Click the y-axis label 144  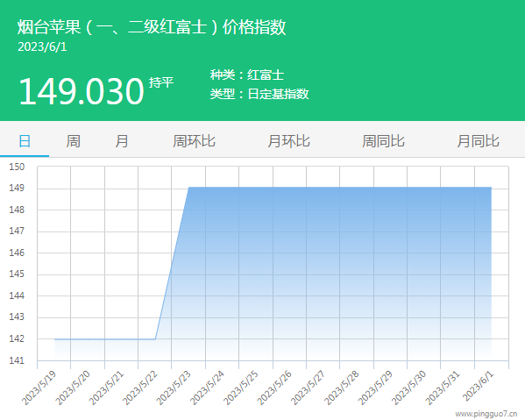pos(17,296)
